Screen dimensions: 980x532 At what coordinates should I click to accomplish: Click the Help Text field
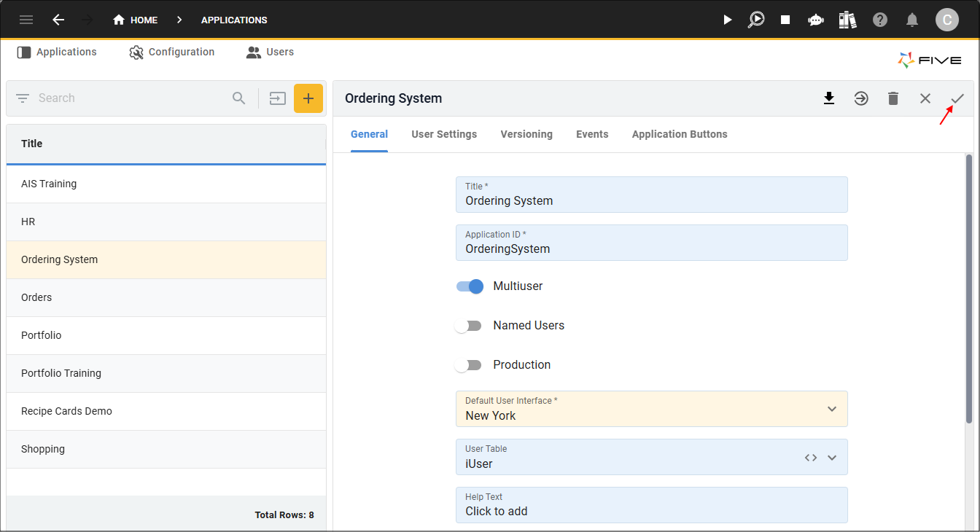(652, 505)
